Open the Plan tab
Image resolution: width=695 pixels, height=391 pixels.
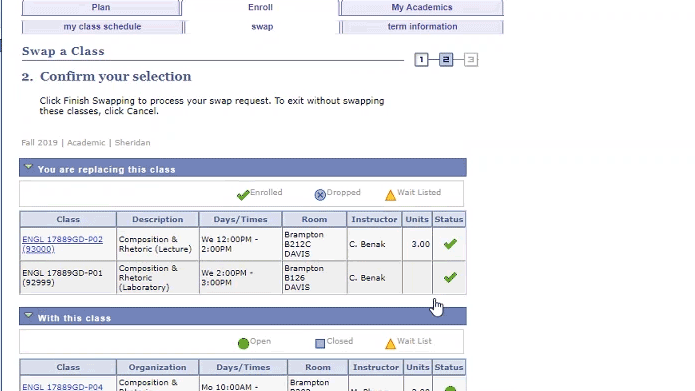click(101, 8)
